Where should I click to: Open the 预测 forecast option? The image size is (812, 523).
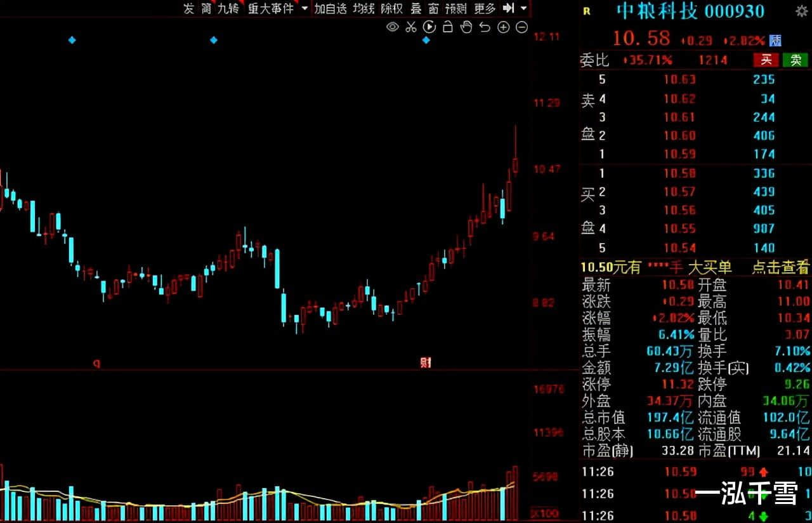click(x=455, y=8)
